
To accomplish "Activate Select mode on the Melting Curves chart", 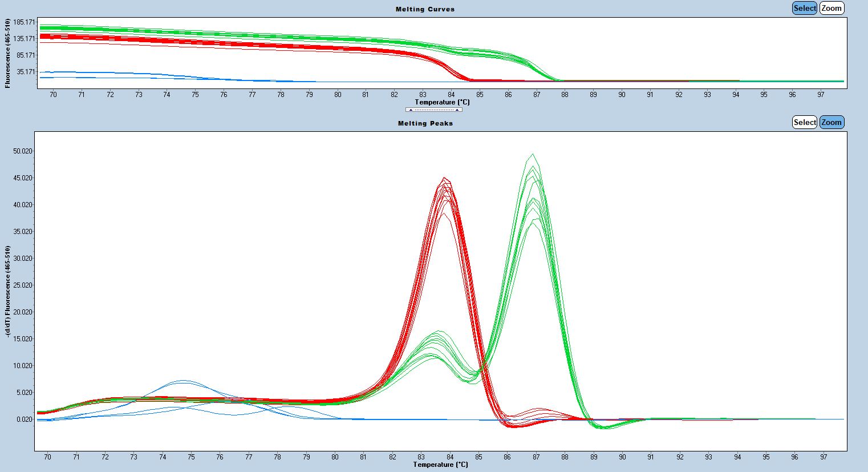I will pos(805,8).
